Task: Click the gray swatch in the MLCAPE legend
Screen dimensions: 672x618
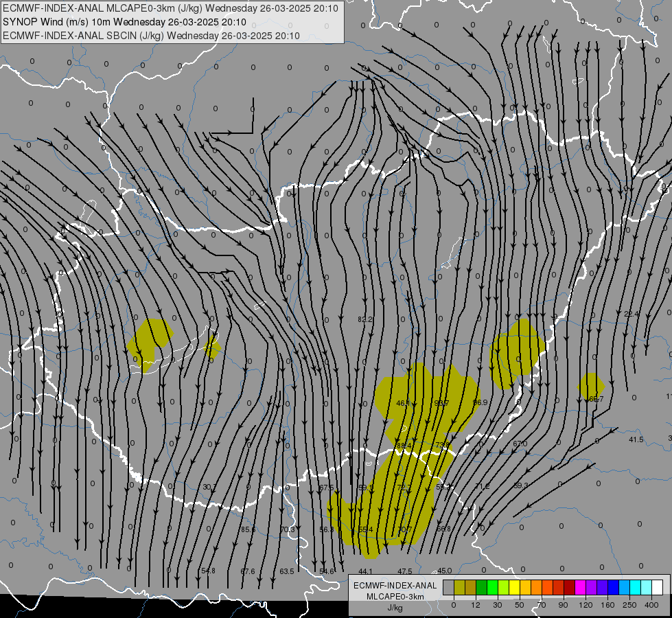Action: [x=449, y=587]
